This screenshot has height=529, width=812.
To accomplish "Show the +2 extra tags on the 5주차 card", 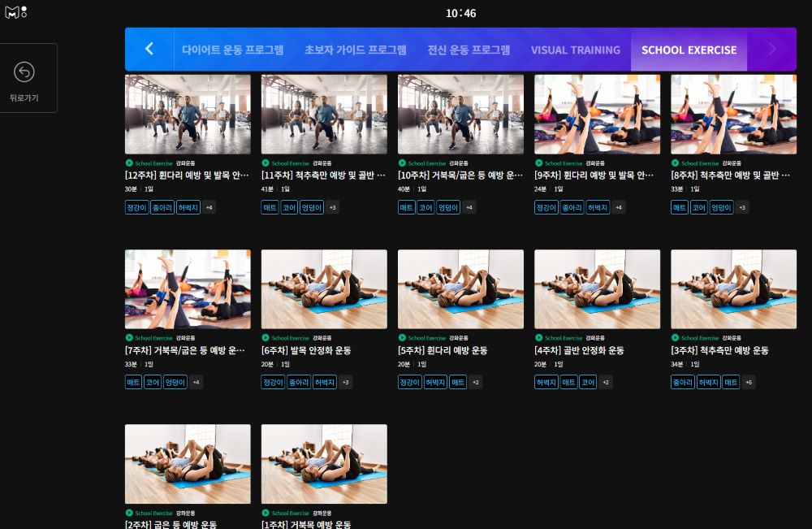I will tap(475, 383).
